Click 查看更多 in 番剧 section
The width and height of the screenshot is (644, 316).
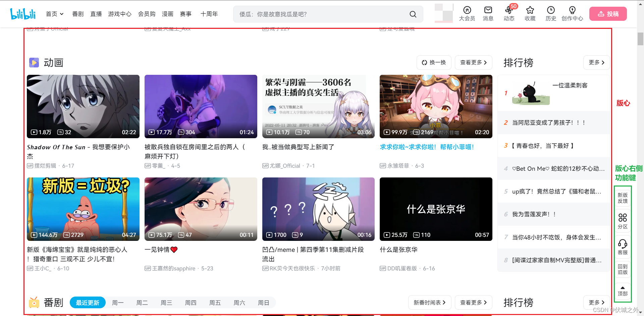point(473,302)
